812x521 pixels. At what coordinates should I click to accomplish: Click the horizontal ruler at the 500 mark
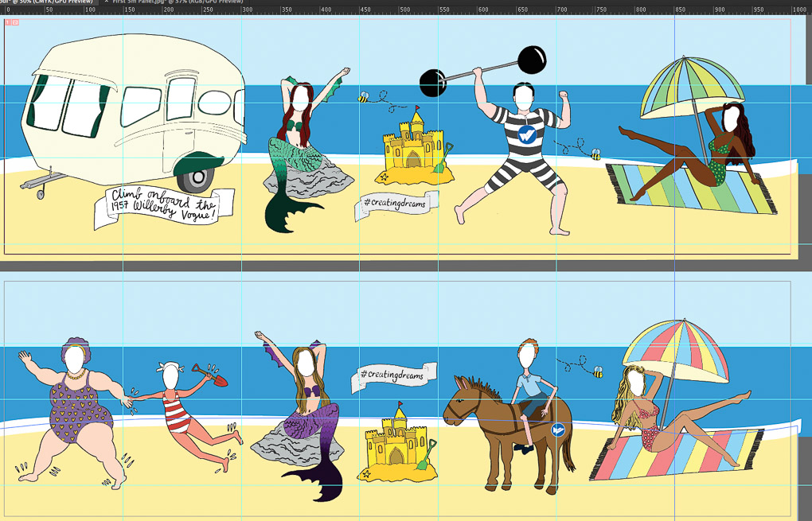pyautogui.click(x=404, y=10)
